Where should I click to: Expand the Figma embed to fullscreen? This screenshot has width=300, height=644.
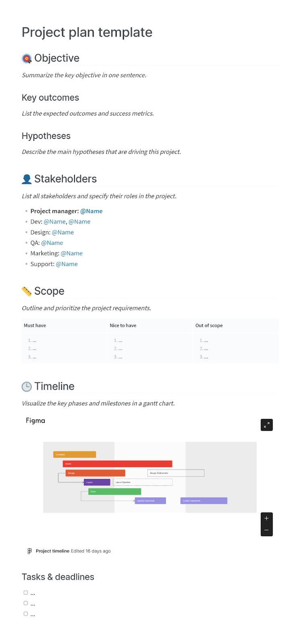pyautogui.click(x=267, y=425)
